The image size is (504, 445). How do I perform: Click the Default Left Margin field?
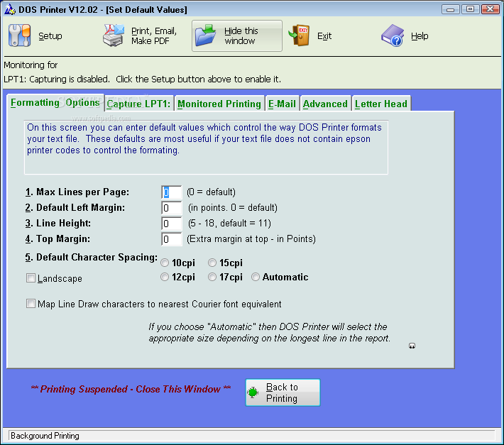click(172, 208)
